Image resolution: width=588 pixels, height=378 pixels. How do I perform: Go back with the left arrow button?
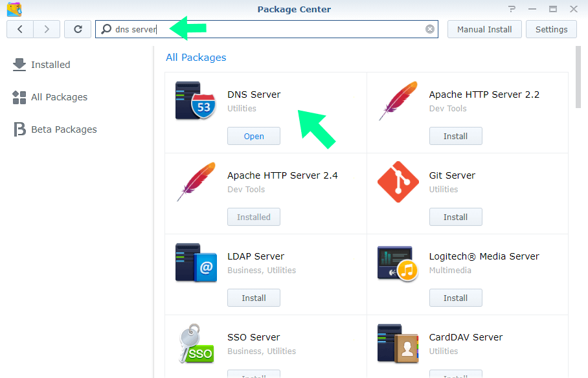pyautogui.click(x=20, y=29)
